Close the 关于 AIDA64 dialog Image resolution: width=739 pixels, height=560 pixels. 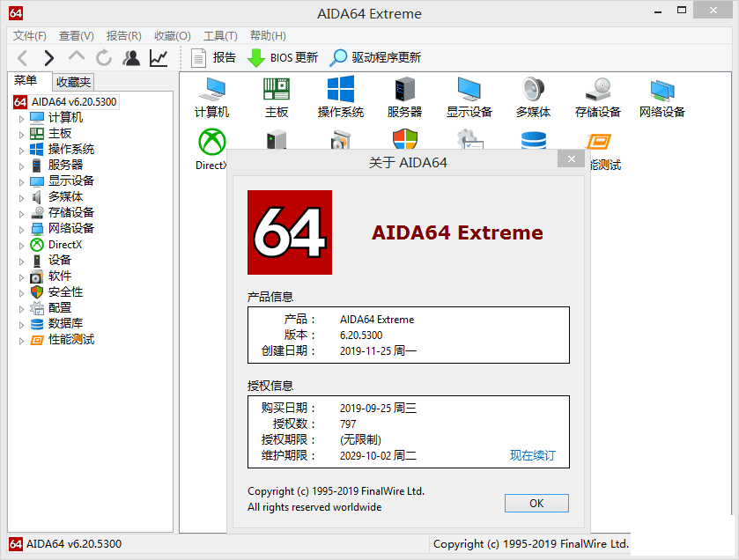coord(572,158)
